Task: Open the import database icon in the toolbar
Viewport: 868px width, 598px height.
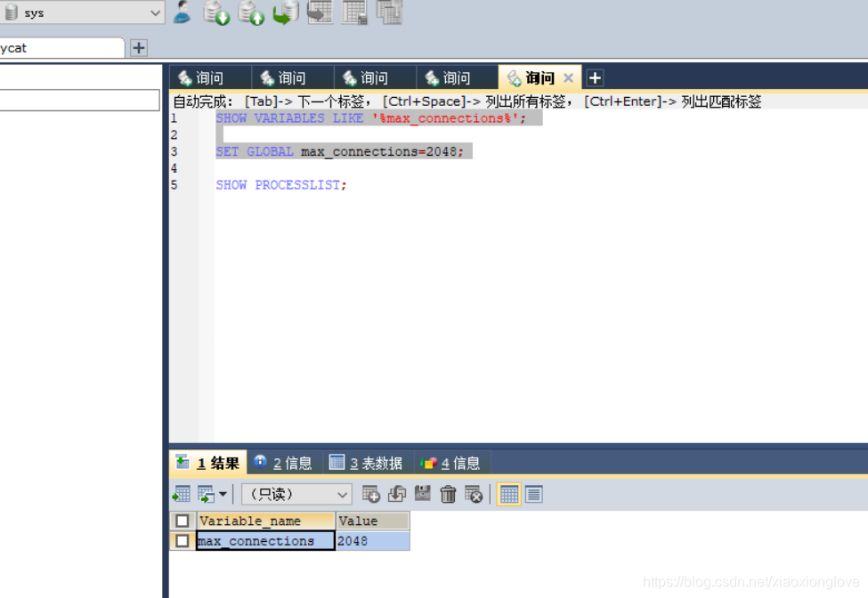Action: (251, 13)
